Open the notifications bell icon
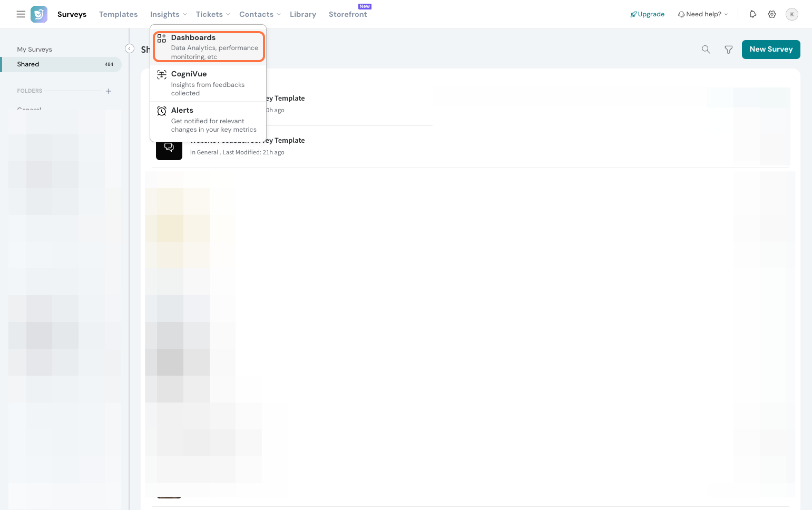 click(753, 14)
